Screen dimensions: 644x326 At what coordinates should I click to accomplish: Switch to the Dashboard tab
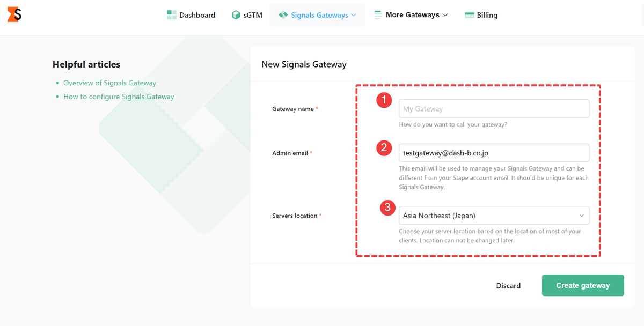[x=196, y=14]
